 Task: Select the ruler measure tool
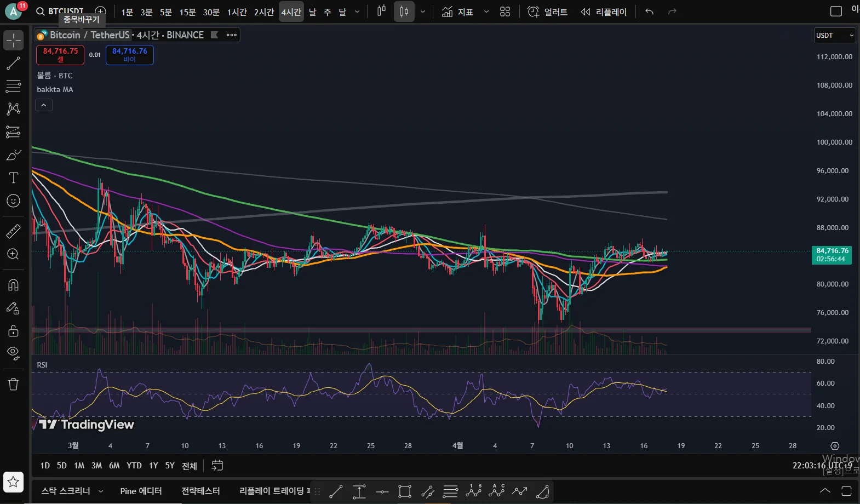click(13, 231)
